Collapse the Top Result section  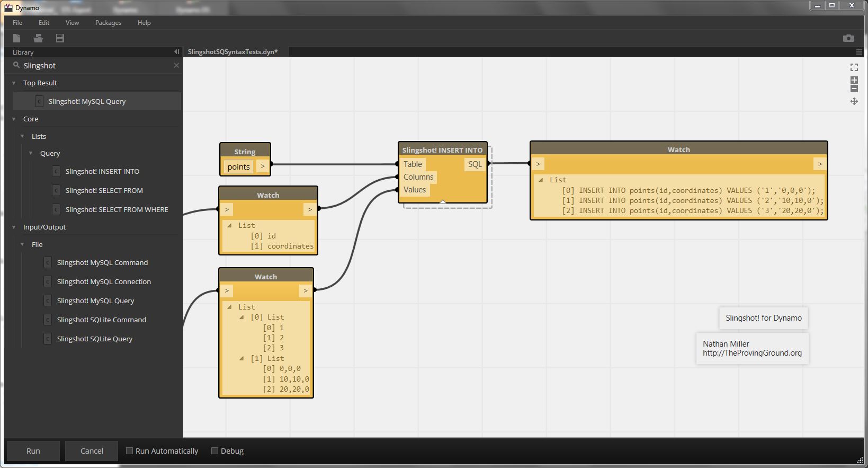point(14,83)
